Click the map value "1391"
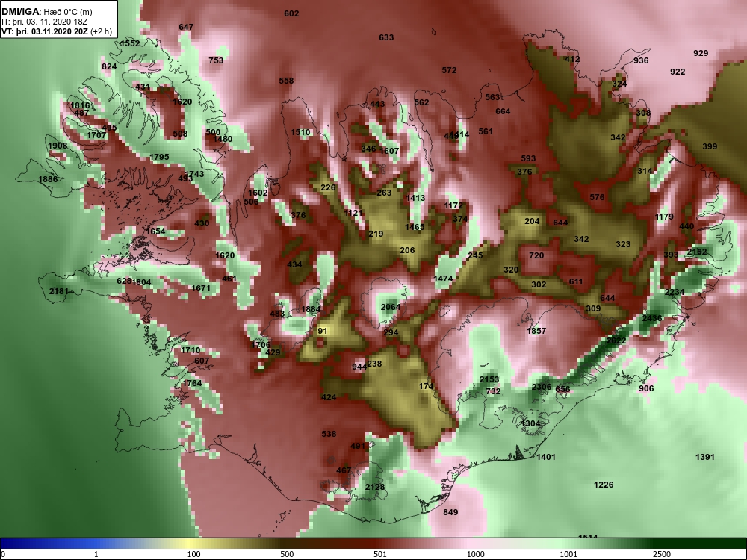The width and height of the screenshot is (747, 560). (705, 457)
